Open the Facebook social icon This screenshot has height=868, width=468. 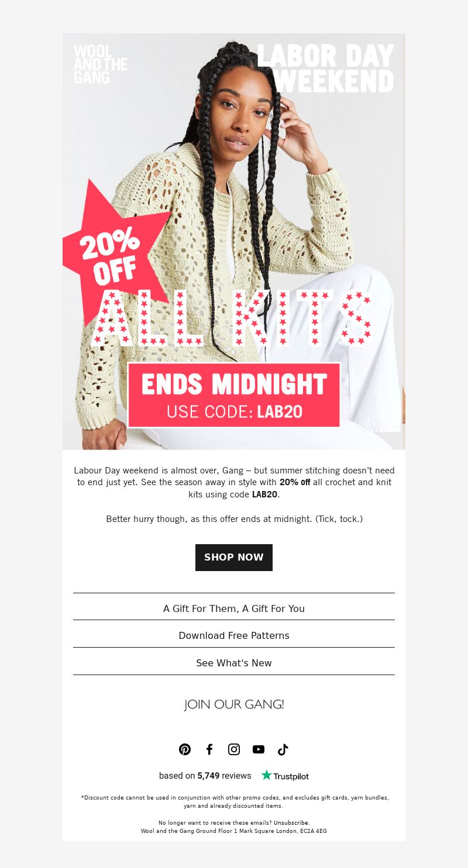(209, 749)
